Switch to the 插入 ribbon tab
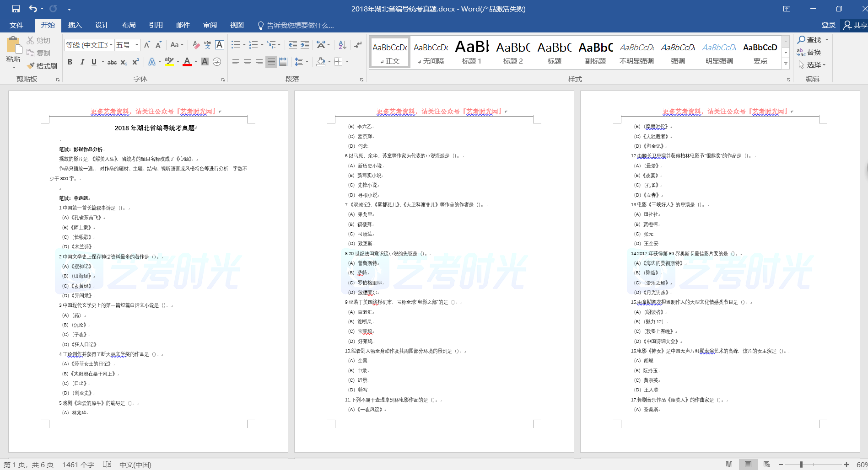This screenshot has height=470, width=868. click(x=75, y=25)
